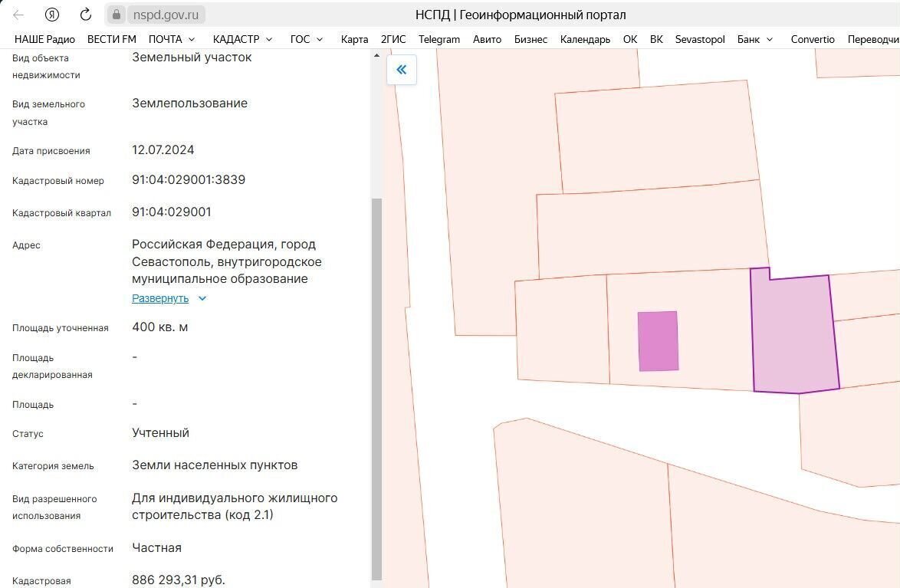Screen dimensions: 900x588
Task: Click the status value Учтенный
Action: coord(161,433)
